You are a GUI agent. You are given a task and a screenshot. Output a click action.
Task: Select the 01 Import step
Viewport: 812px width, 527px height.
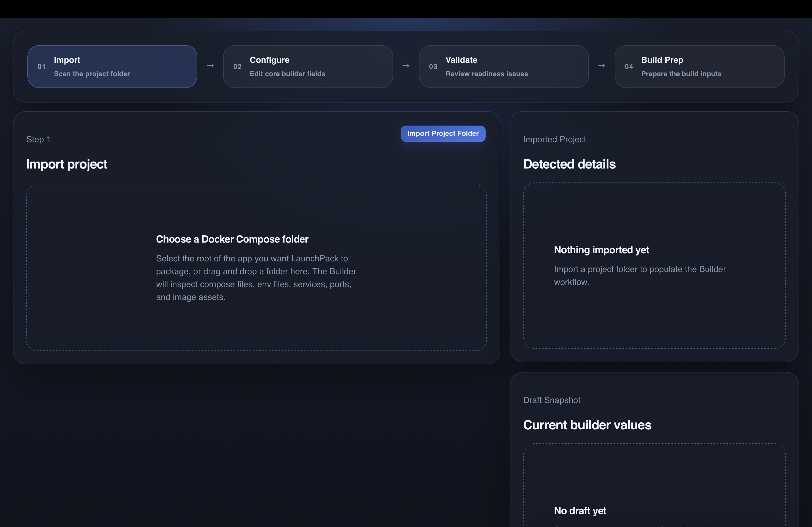point(112,67)
